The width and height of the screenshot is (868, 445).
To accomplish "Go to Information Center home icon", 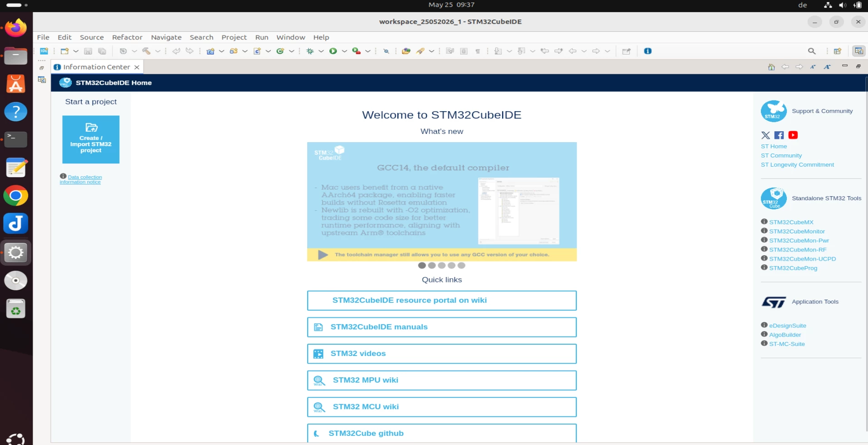I will (771, 67).
